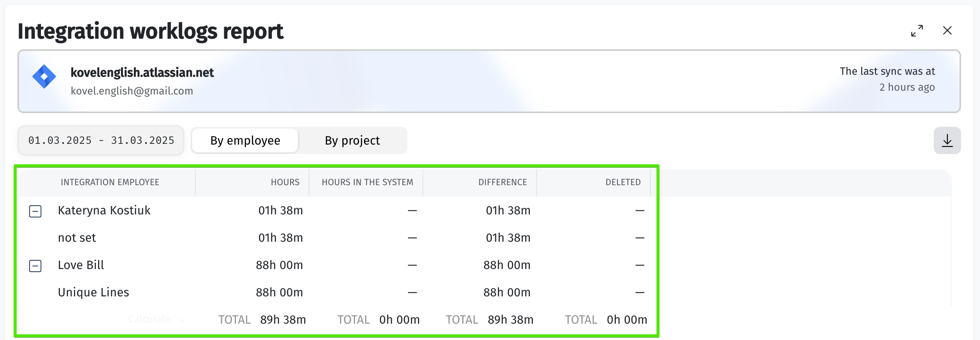
Task: Switch to By project tab
Action: [352, 140]
